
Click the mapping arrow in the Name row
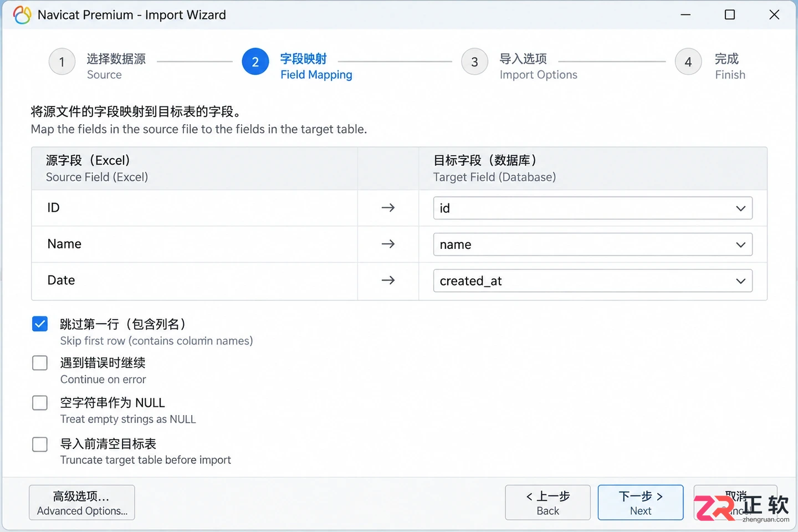(x=388, y=244)
